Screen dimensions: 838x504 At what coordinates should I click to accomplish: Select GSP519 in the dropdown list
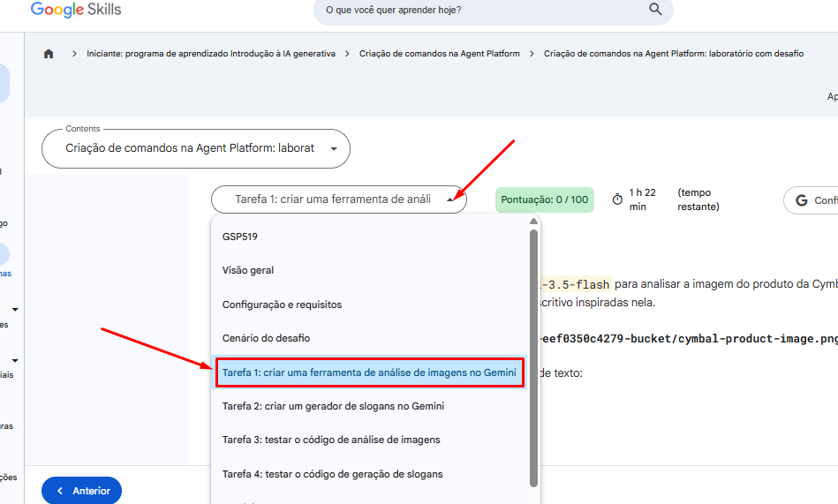[x=240, y=237]
